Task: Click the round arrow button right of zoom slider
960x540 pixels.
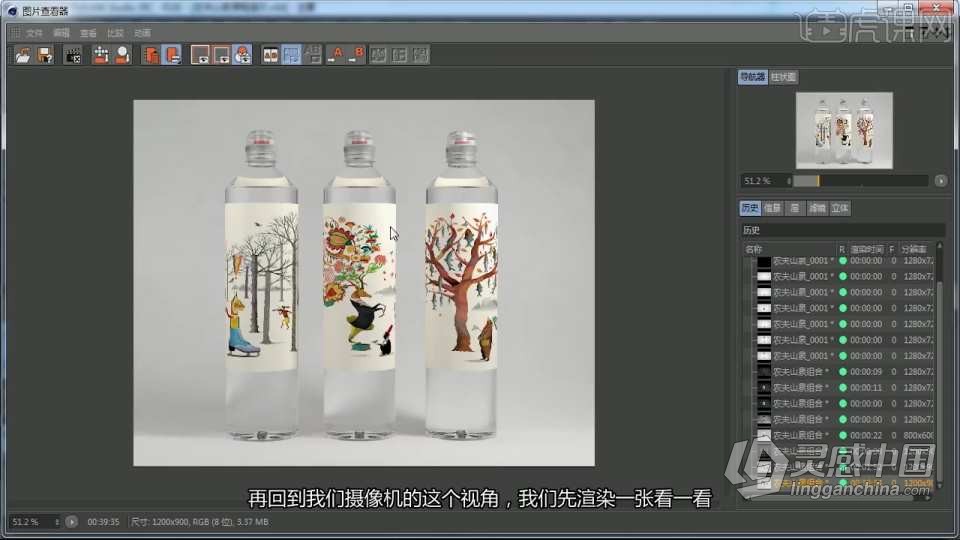Action: tap(941, 181)
